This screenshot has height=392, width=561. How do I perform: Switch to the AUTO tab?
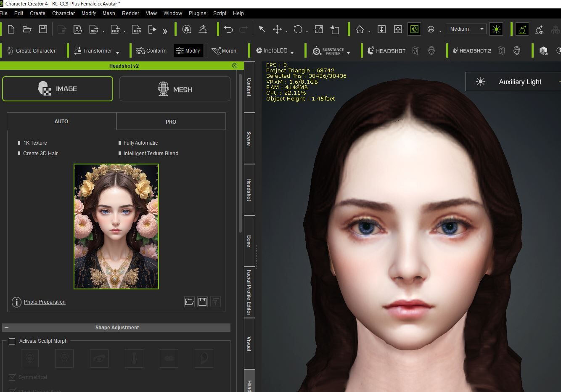pos(61,121)
